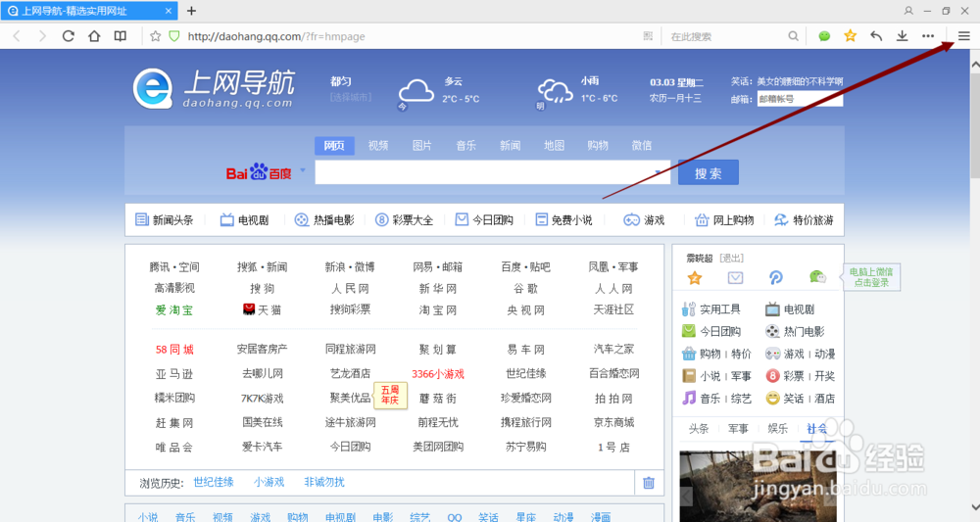
Task: Open Baidu search engine dropdown
Action: (303, 169)
